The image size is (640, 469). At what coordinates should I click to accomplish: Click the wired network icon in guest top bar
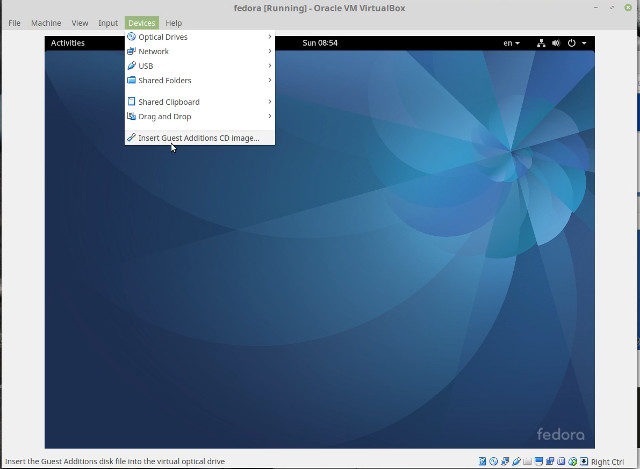coord(541,43)
